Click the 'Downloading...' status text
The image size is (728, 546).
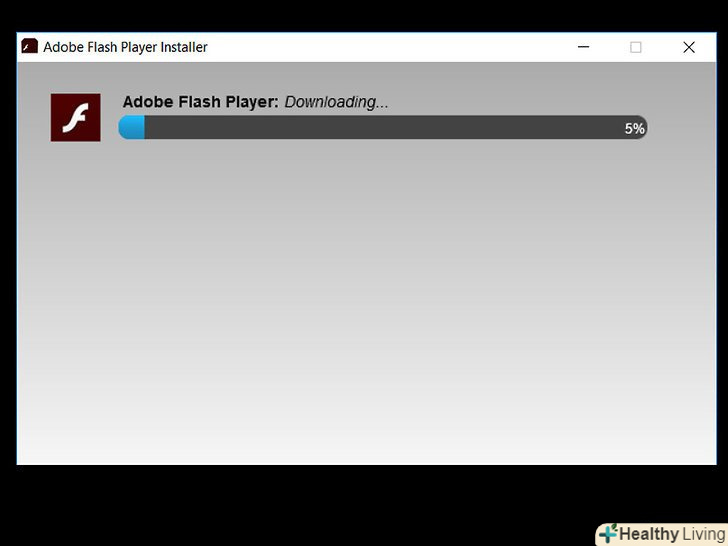coord(336,102)
